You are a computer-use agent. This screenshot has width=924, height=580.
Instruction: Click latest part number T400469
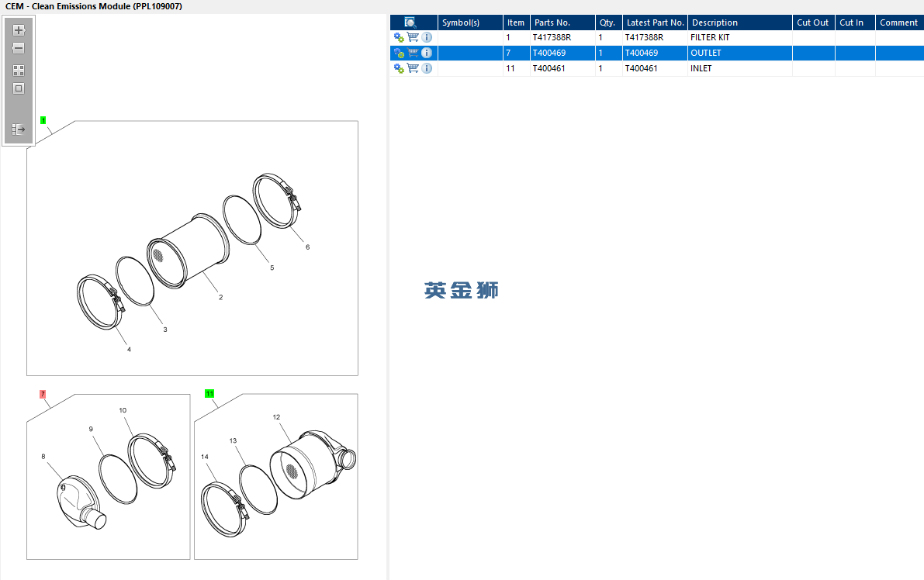pyautogui.click(x=642, y=53)
